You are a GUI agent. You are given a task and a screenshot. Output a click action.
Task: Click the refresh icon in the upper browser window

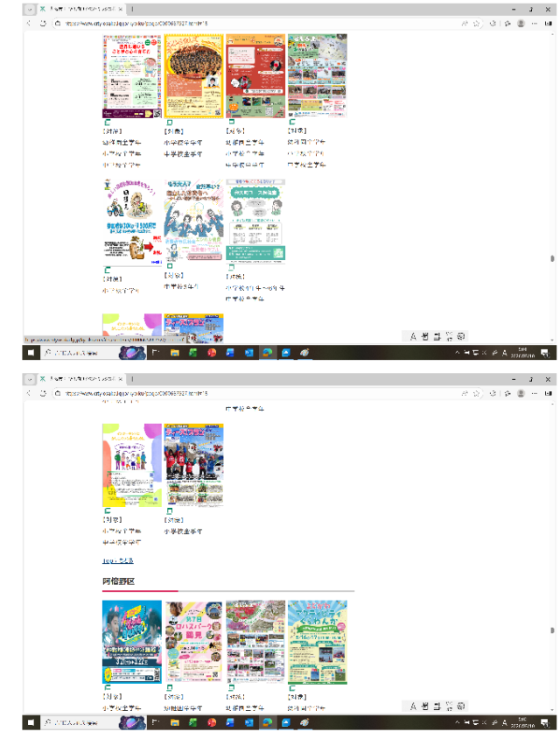(x=43, y=23)
